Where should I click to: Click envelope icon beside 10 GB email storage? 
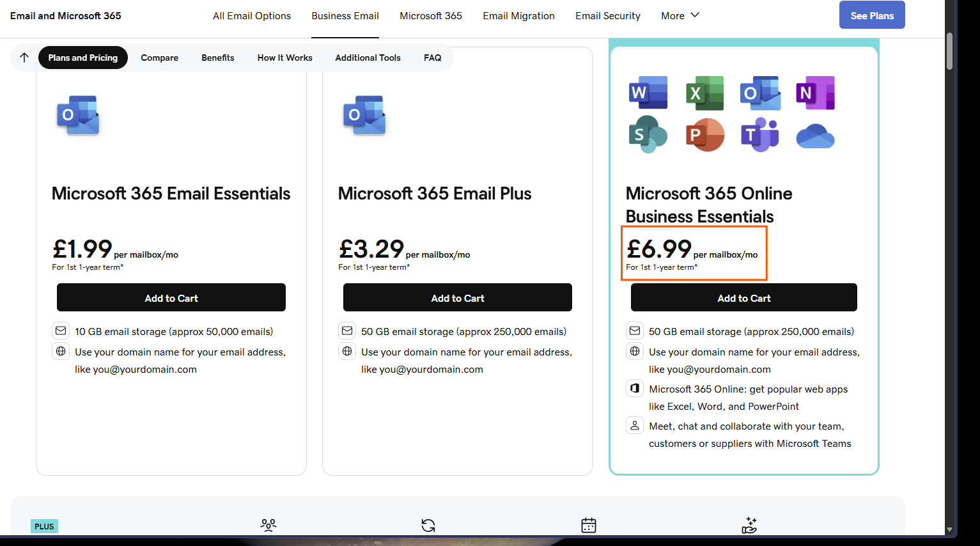click(x=61, y=331)
